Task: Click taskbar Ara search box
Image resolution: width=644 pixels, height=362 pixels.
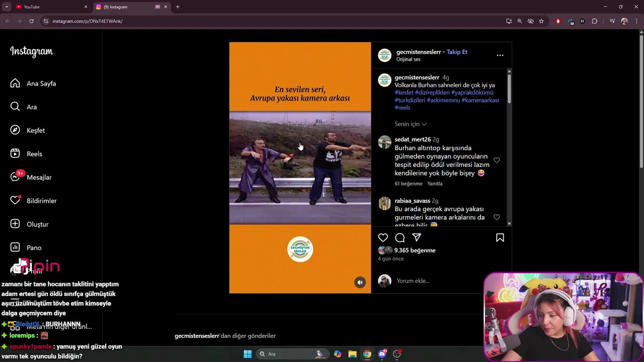Action: (292, 354)
